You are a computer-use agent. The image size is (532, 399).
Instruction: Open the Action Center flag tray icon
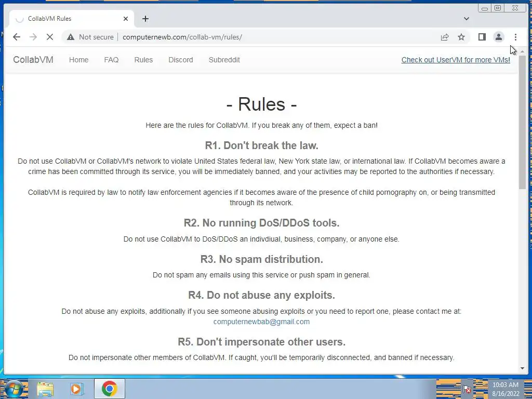coord(467,389)
